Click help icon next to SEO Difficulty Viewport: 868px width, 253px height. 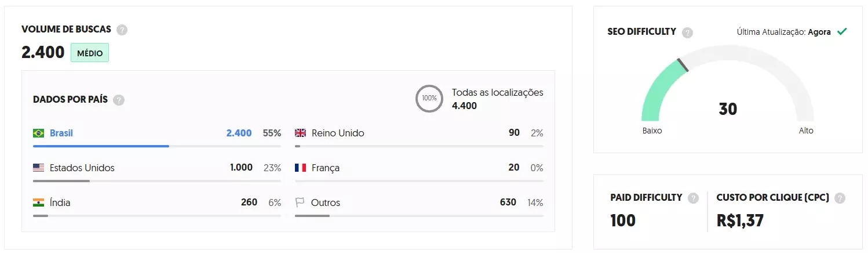pos(687,32)
